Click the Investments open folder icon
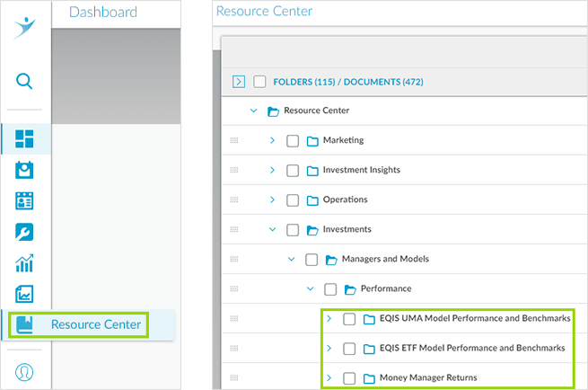Screen dimensions: 588x390 [312, 230]
